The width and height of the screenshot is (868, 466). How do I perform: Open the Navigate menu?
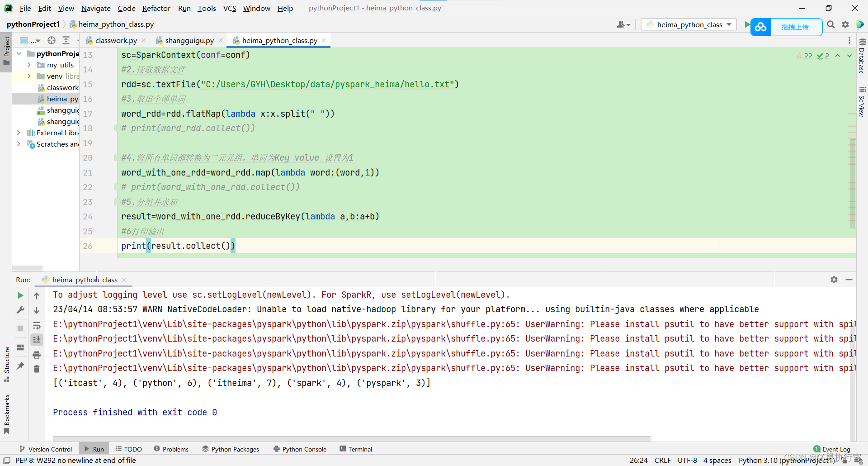[x=96, y=8]
